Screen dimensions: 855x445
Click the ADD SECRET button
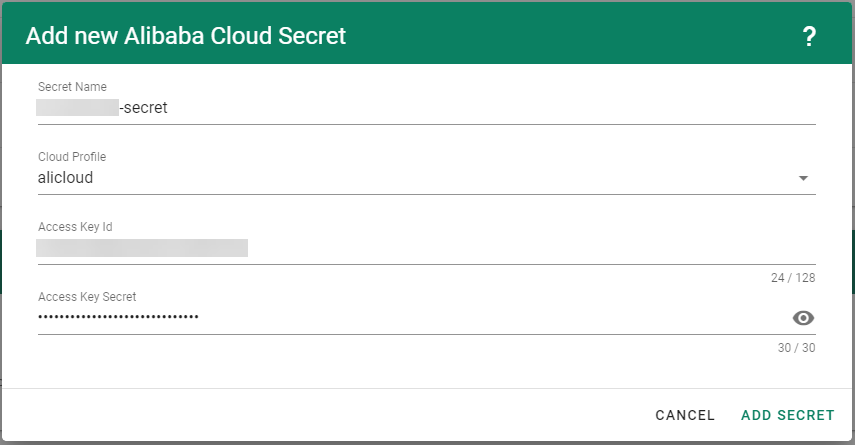pyautogui.click(x=787, y=415)
